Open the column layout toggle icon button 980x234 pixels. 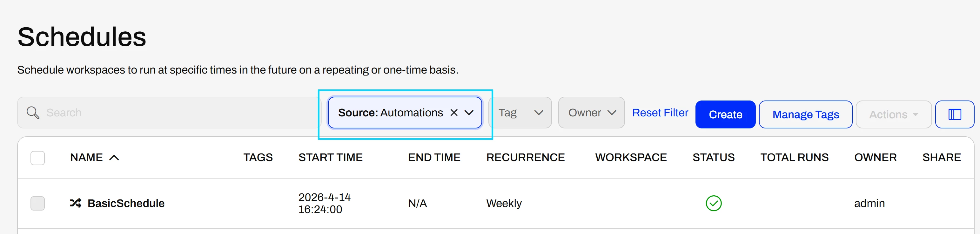click(x=955, y=114)
